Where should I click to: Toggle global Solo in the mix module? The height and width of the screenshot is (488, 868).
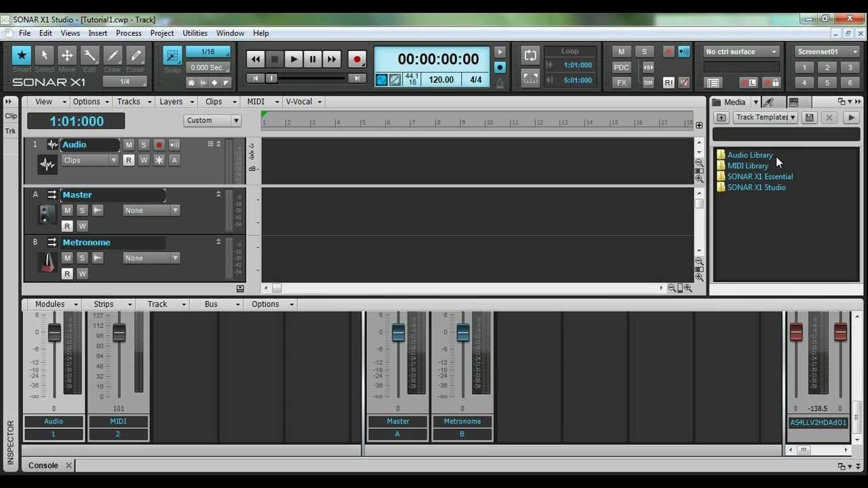644,52
